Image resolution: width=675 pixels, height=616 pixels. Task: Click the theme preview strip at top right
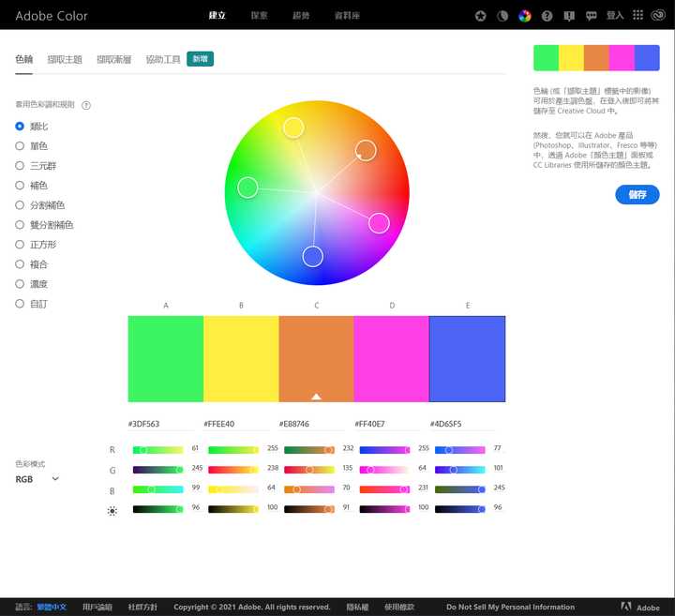[596, 58]
